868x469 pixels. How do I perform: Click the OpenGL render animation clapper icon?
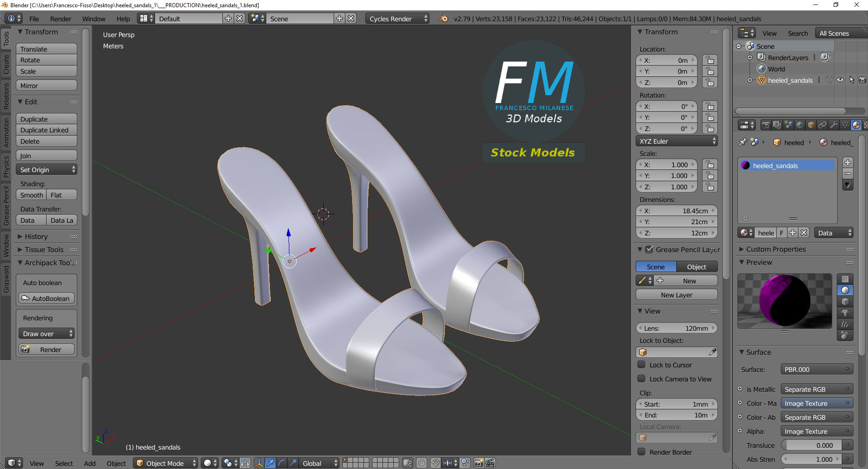click(x=490, y=463)
